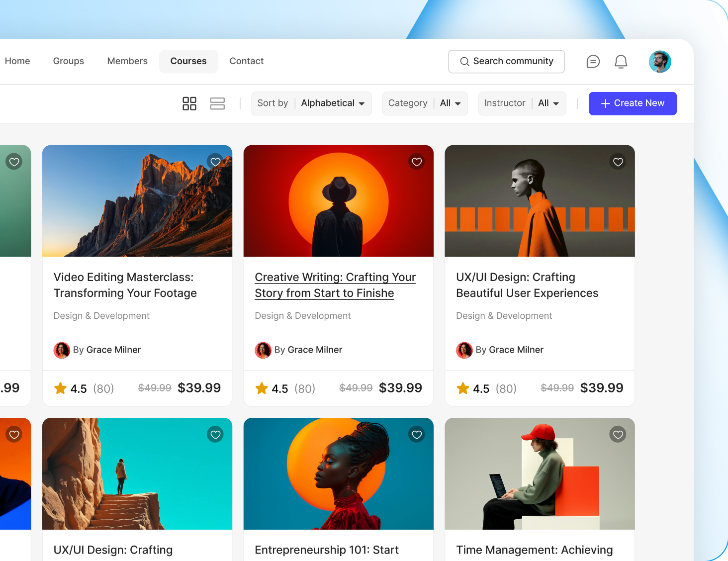Click the rating star on Creative Writing card
Screen dimensions: 728x561
[262, 388]
